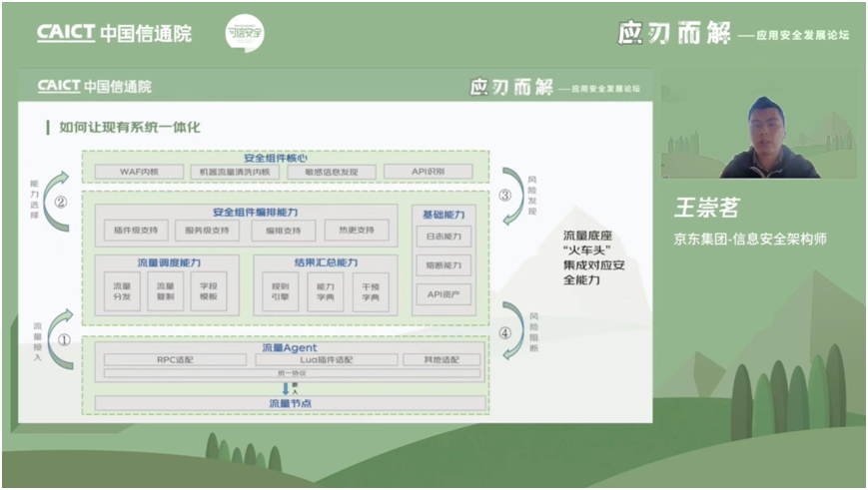
Task: Select the 流量分发 box
Action: tap(122, 291)
